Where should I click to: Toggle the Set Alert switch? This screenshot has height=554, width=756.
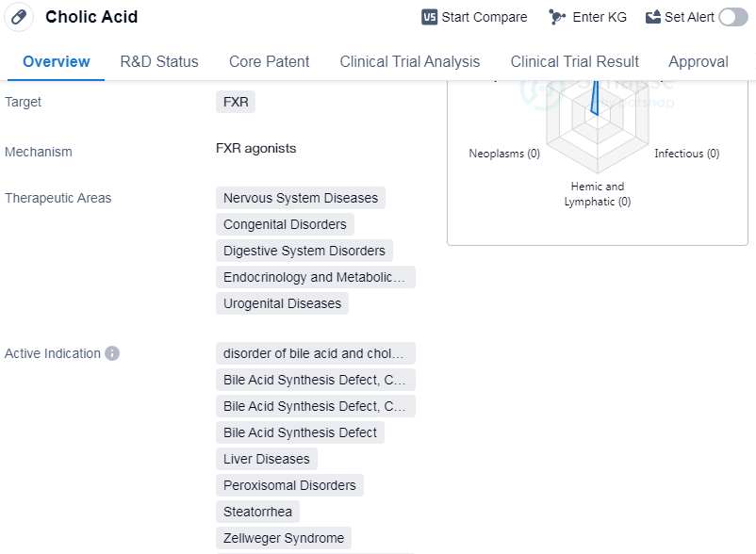(732, 17)
